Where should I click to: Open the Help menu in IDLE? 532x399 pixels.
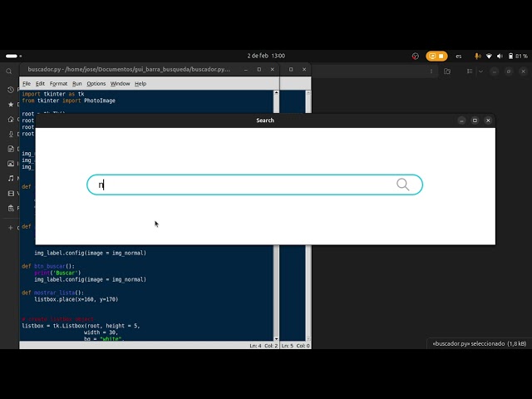coord(140,83)
